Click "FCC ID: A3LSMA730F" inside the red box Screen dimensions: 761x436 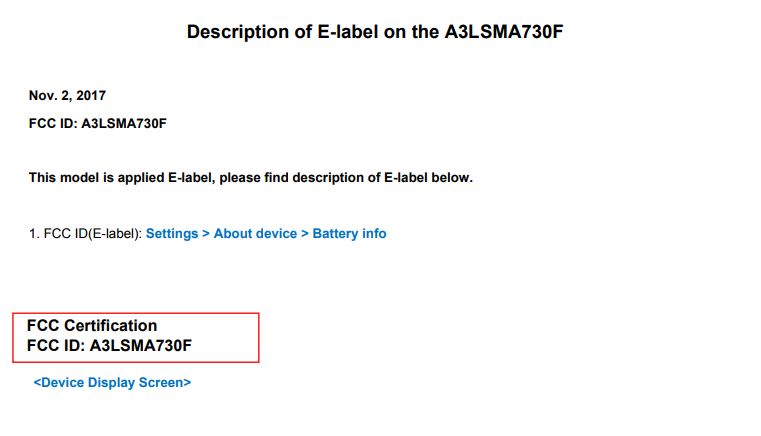pyautogui.click(x=109, y=346)
